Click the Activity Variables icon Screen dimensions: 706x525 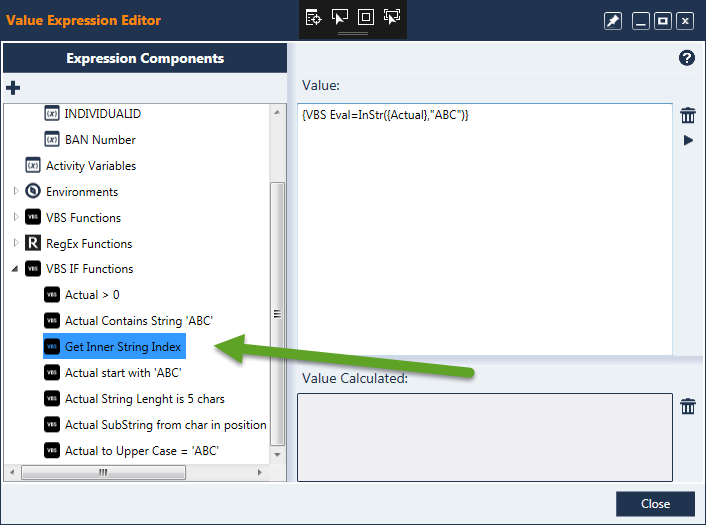coord(33,165)
